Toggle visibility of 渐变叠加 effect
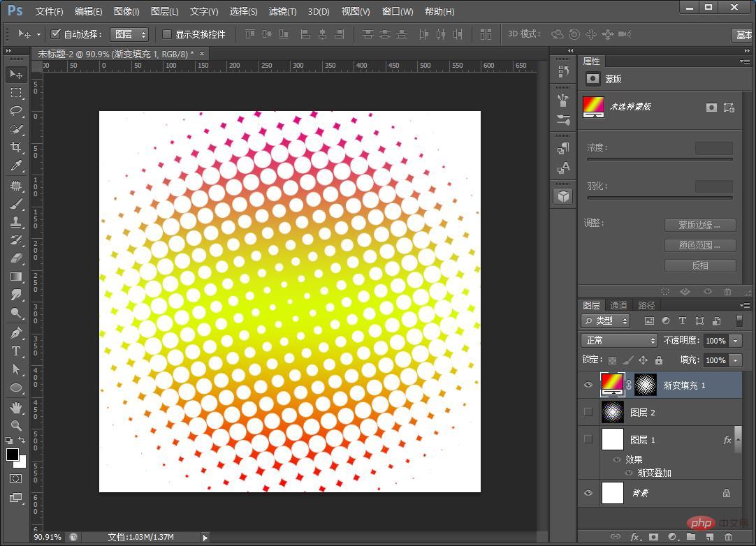This screenshot has width=756, height=546. (629, 473)
